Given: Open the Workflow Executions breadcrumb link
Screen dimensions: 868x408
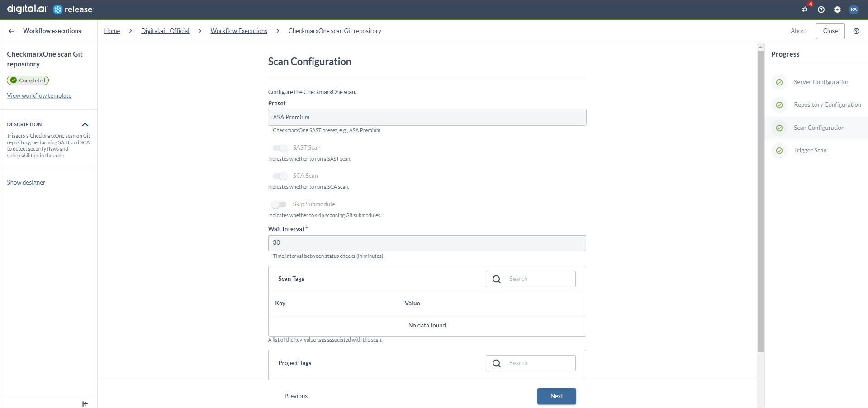Looking at the screenshot, I should pyautogui.click(x=239, y=31).
